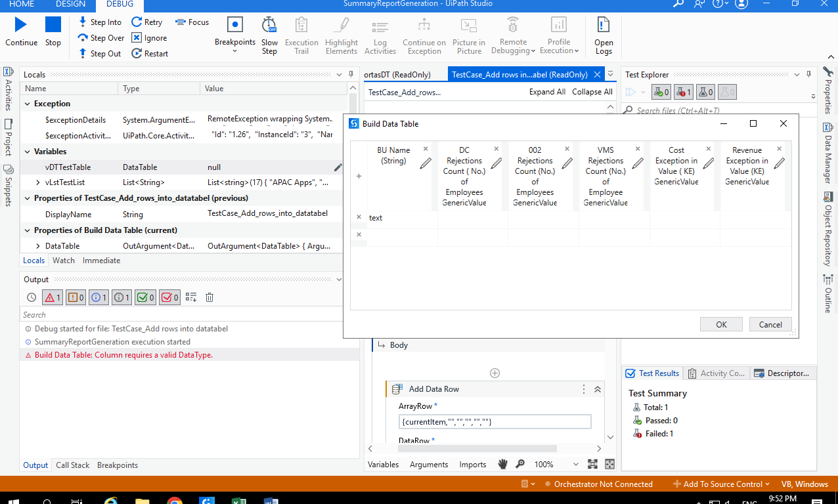Toggle Highlight Elements

(341, 35)
